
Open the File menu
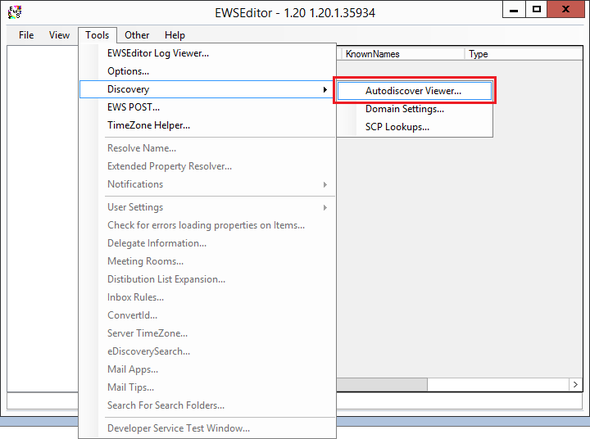point(26,35)
